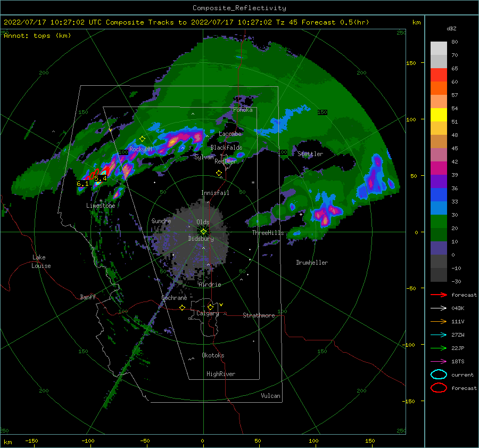This screenshot has width=479, height=448.
Task: Click the Airdrie city label
Action: point(210,284)
